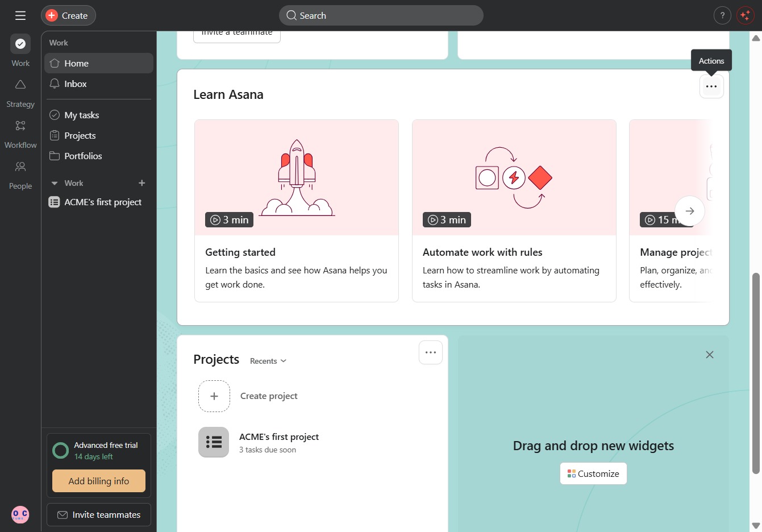Open the Strategy triangle icon
Screen dimensions: 762x532
click(20, 85)
